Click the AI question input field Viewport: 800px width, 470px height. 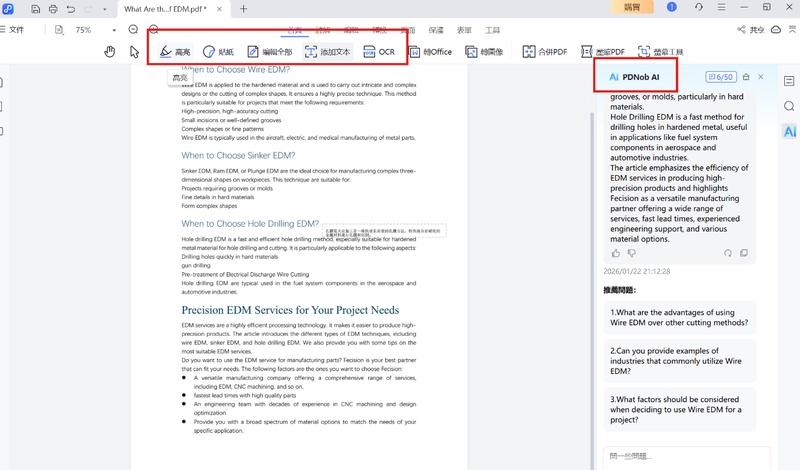click(685, 456)
